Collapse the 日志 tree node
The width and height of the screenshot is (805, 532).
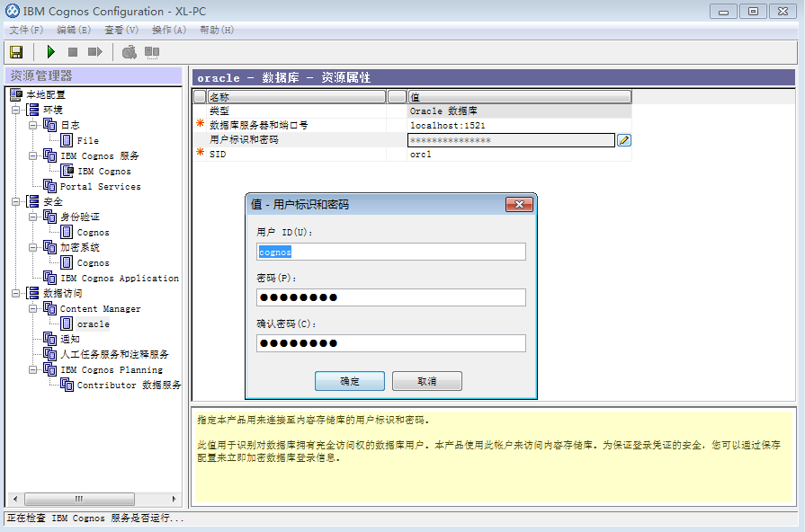pyautogui.click(x=33, y=125)
